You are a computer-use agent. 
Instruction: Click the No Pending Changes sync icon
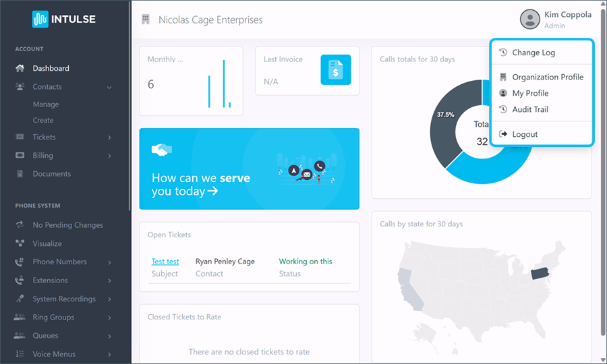tap(20, 224)
